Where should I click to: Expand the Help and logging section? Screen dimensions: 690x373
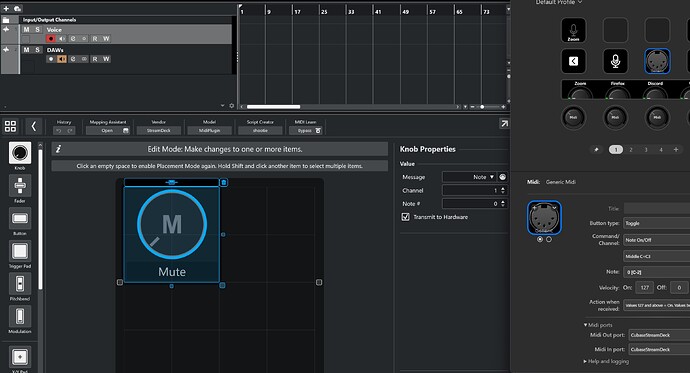[x=606, y=361]
